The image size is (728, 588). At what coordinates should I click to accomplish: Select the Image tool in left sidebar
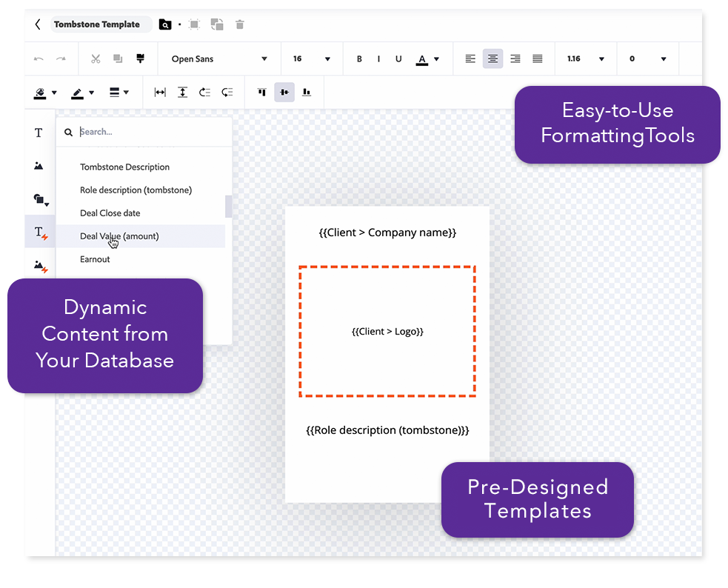click(39, 166)
